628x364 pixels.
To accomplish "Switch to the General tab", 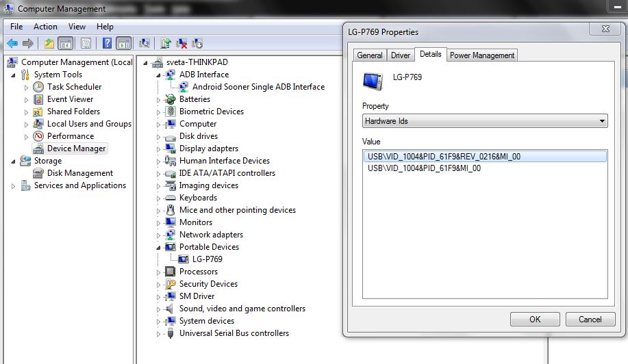I will (370, 55).
